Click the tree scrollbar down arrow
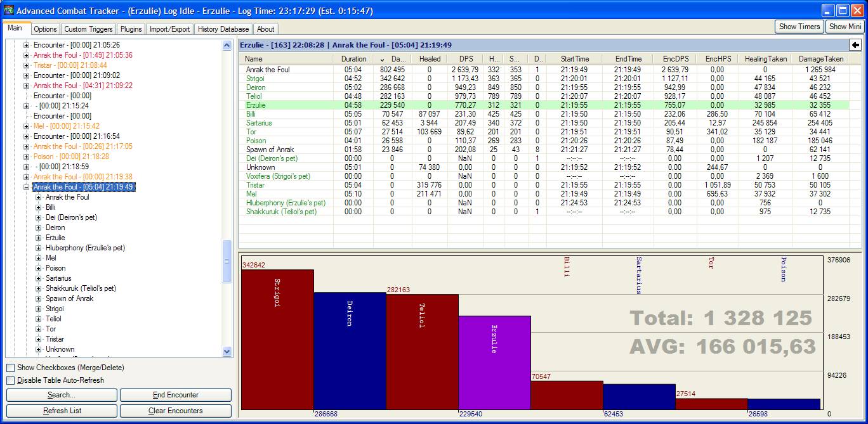The image size is (868, 424). tap(227, 352)
